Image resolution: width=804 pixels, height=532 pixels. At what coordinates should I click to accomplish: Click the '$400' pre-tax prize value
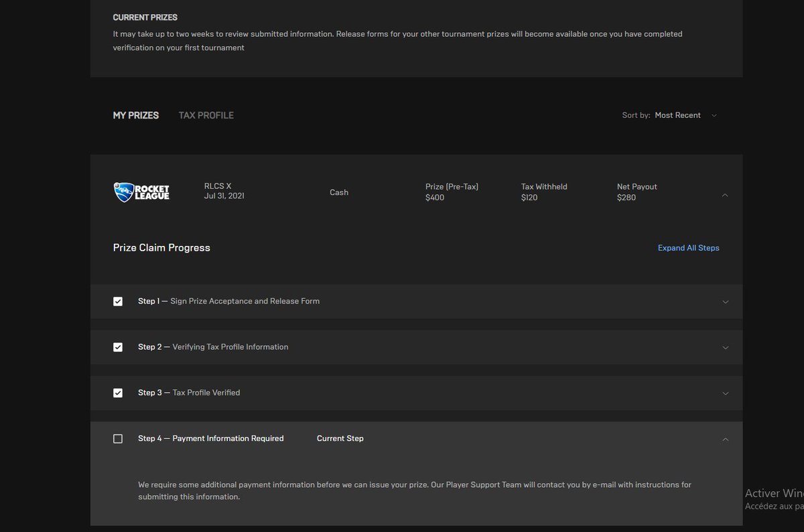pyautogui.click(x=435, y=198)
